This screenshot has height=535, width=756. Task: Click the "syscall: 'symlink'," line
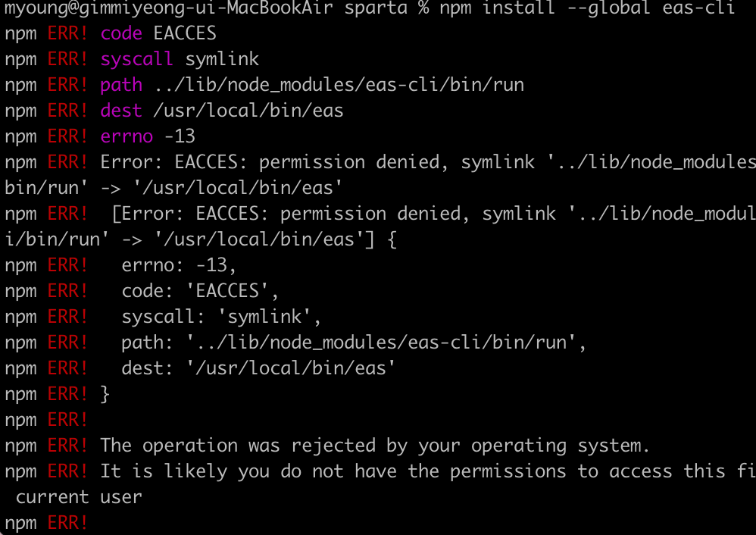click(163, 317)
